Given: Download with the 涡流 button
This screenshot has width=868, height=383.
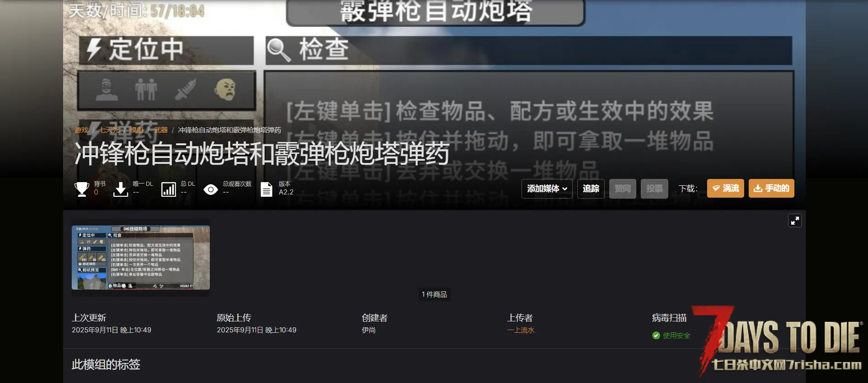Looking at the screenshot, I should tap(725, 188).
